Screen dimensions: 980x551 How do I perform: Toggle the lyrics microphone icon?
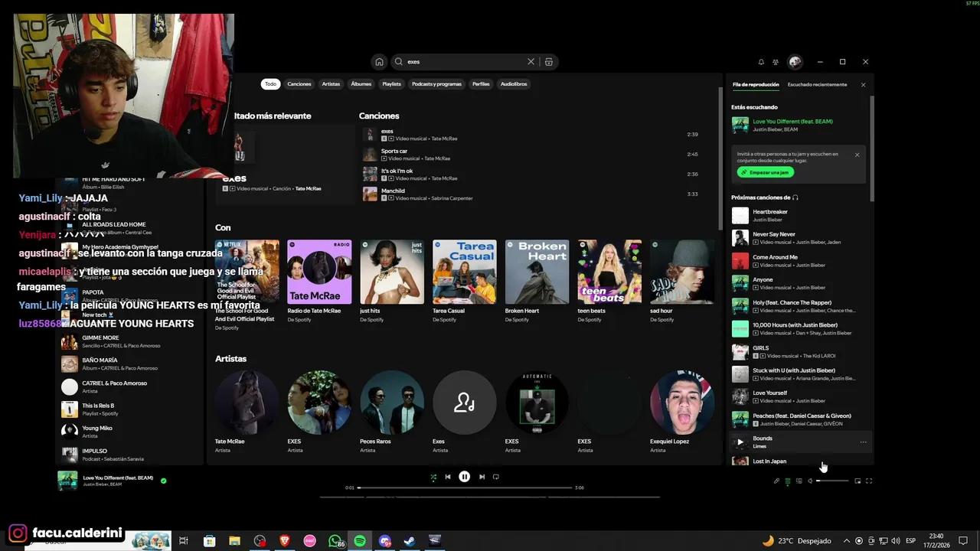776,481
